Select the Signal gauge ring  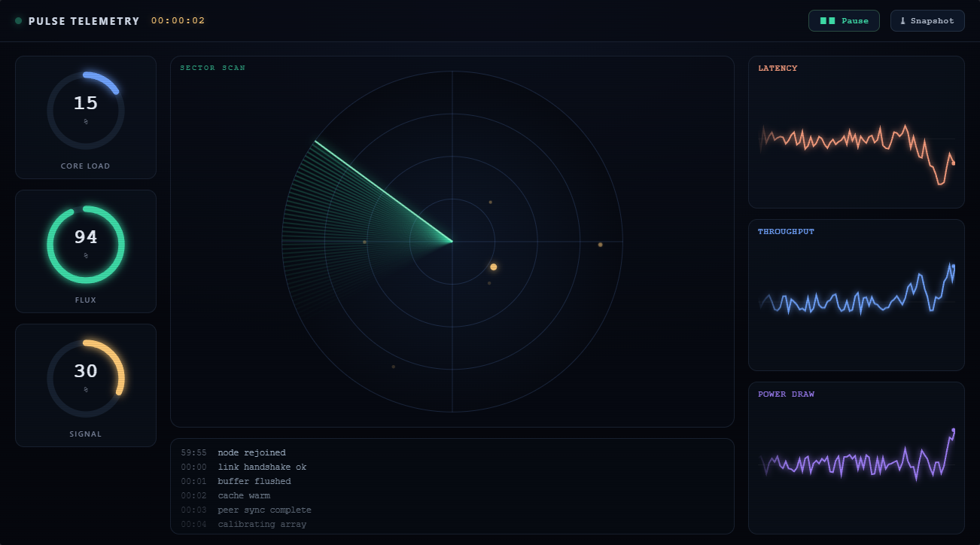pyautogui.click(x=86, y=379)
